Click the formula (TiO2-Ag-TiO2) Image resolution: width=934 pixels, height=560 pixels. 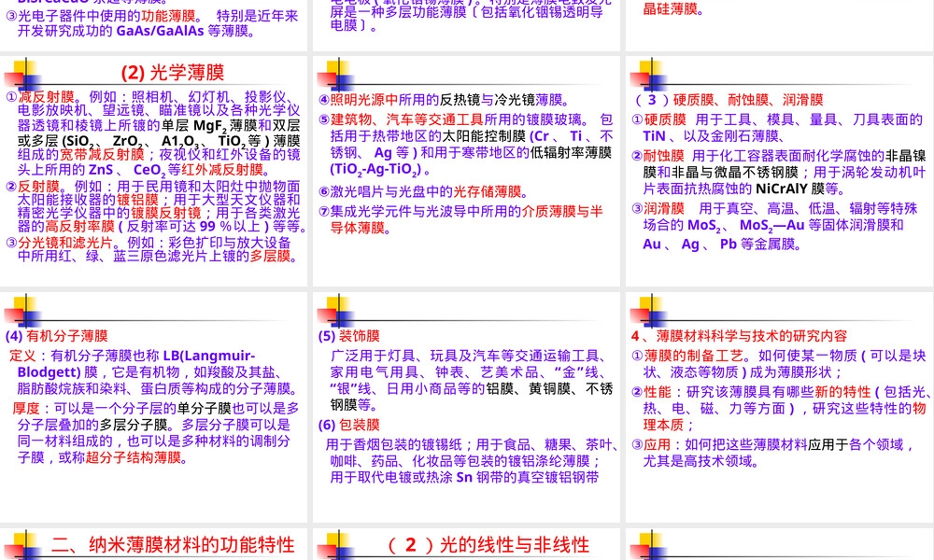[x=376, y=170]
